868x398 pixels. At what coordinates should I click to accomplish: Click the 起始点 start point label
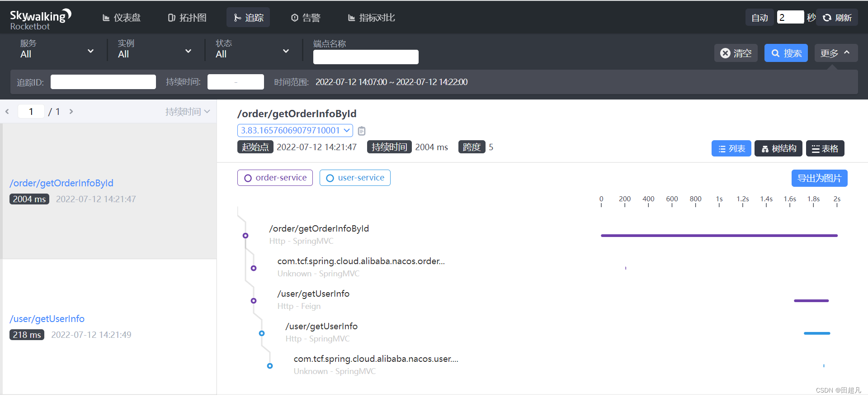(255, 147)
